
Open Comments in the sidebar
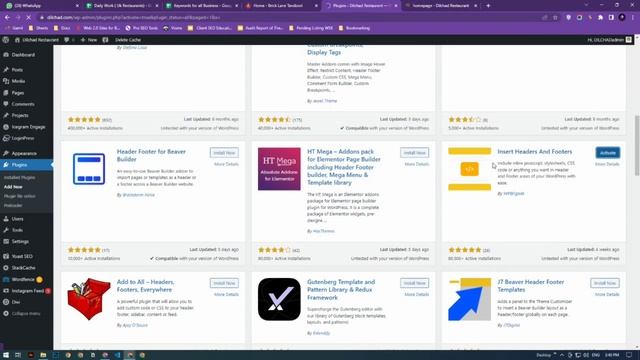pyautogui.click(x=23, y=104)
